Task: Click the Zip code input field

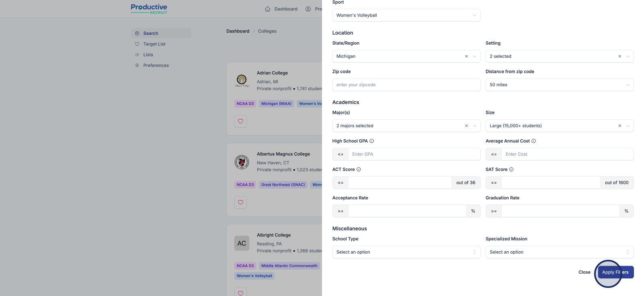Action: click(406, 85)
